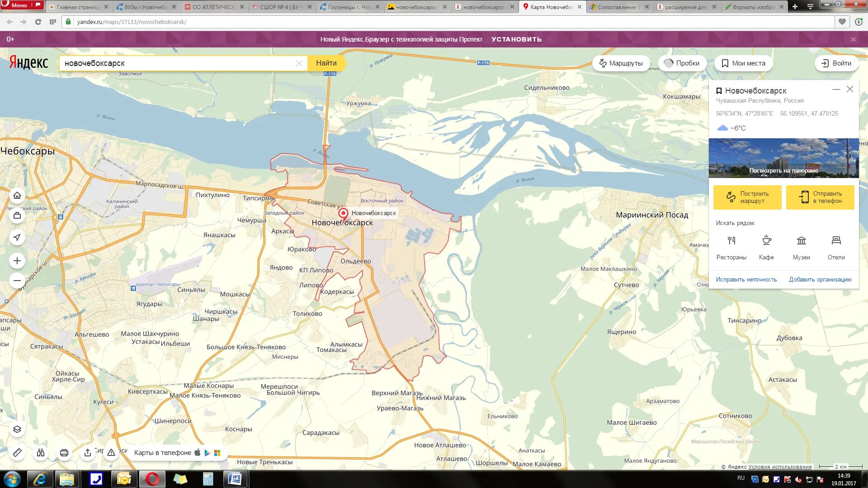Screen dimensions: 868x488
Task: Click Посмотреть на панораме thumbnail
Action: tap(783, 158)
